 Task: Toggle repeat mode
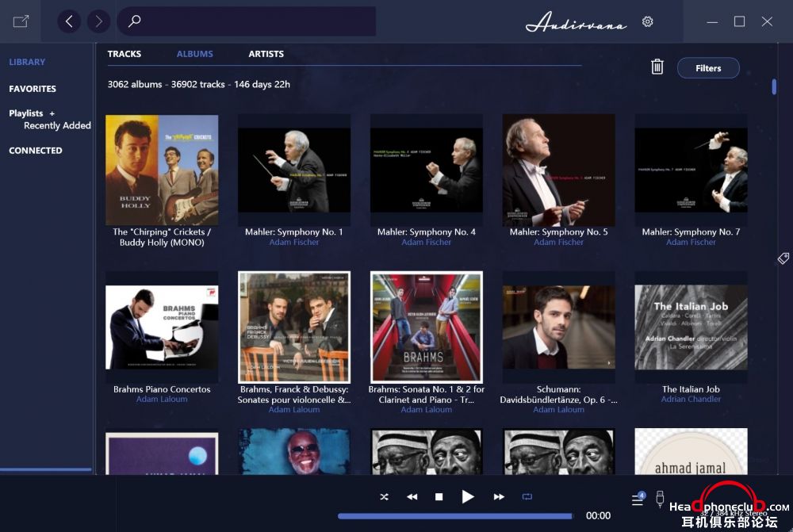click(x=527, y=496)
